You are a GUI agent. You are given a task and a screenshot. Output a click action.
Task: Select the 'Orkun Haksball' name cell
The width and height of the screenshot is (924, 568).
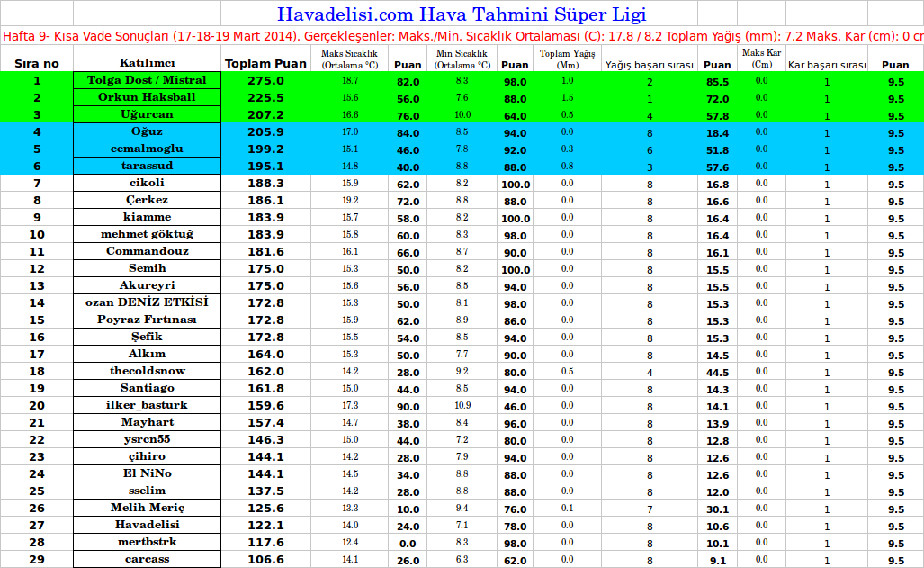pyautogui.click(x=147, y=97)
